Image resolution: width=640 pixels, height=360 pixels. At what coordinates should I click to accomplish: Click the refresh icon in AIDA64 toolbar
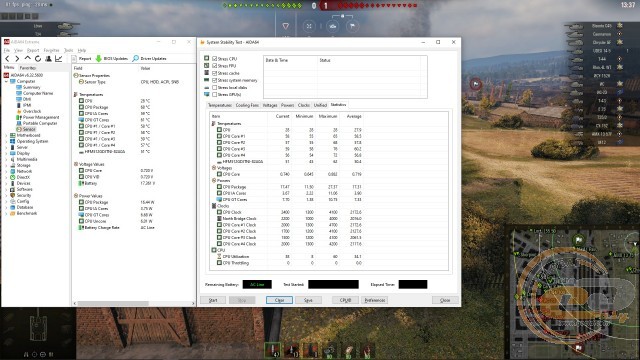tap(38, 59)
